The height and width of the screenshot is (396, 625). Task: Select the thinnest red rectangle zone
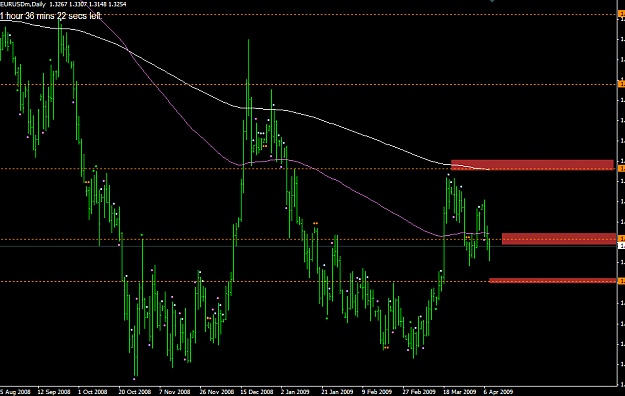click(552, 281)
